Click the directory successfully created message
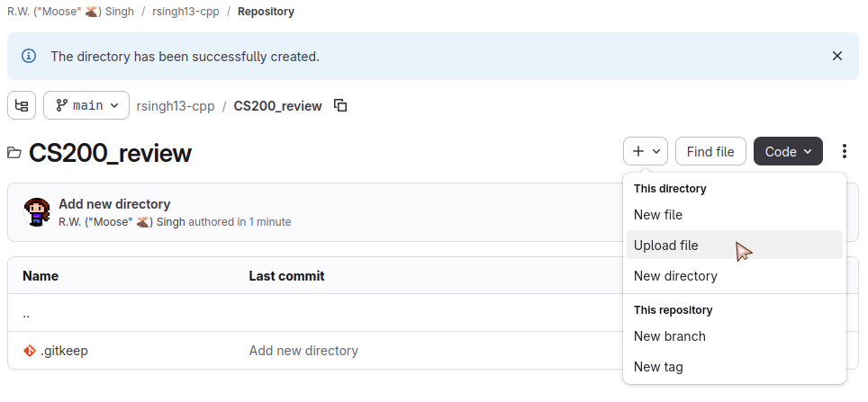Screen dimensions: 868x402 185,57
